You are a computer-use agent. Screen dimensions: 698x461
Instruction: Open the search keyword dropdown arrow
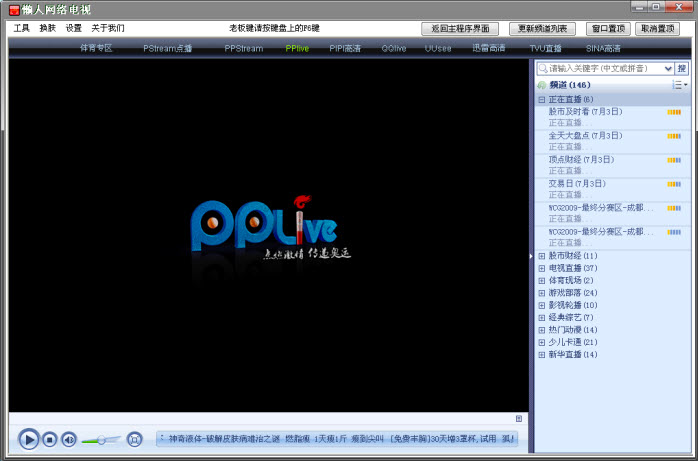coord(668,68)
